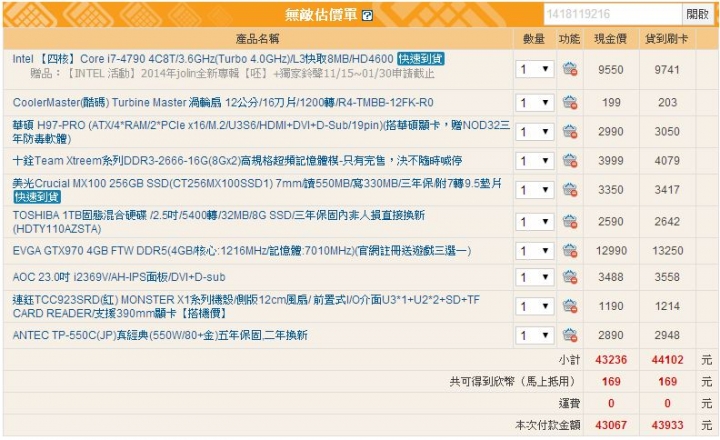Viewport: 720px width, 440px height.
Task: Click the 現金價 column header
Action: coord(611,39)
